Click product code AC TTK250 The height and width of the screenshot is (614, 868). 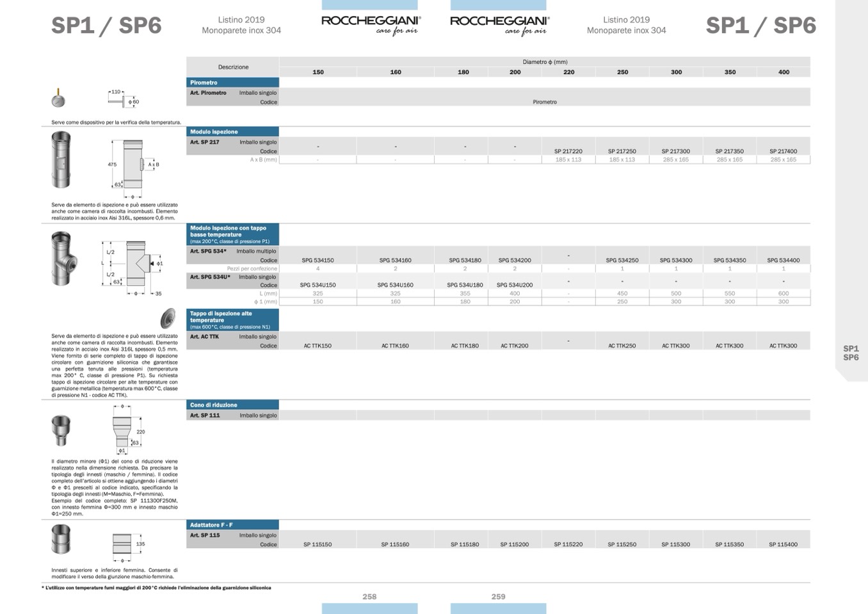[x=622, y=346]
